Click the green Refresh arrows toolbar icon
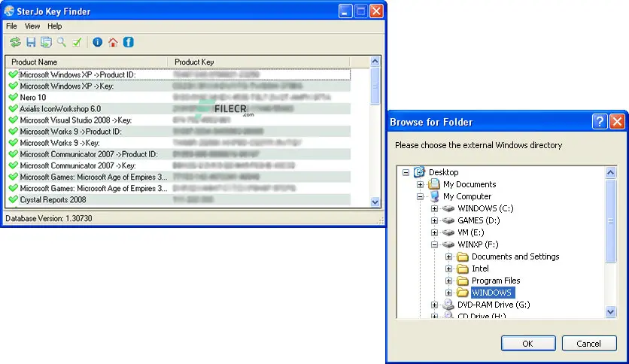The height and width of the screenshot is (364, 629). 15,43
